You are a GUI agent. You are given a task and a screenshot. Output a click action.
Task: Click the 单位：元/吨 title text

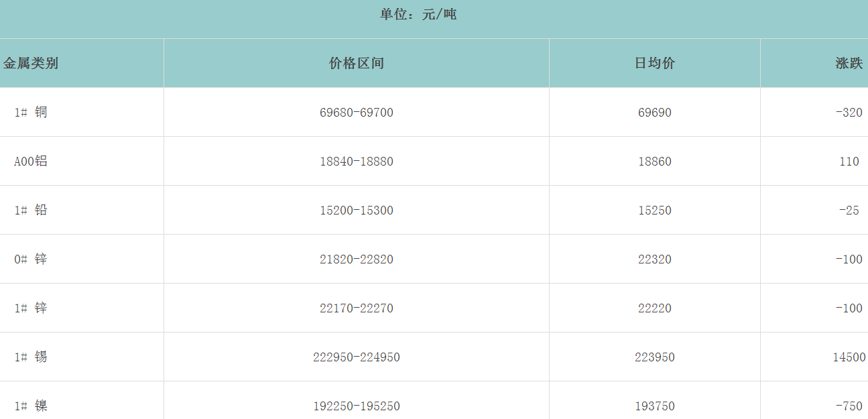[418, 14]
